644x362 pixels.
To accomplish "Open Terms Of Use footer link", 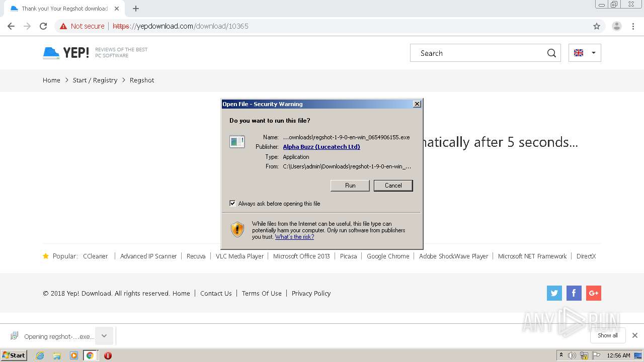I will 262,293.
